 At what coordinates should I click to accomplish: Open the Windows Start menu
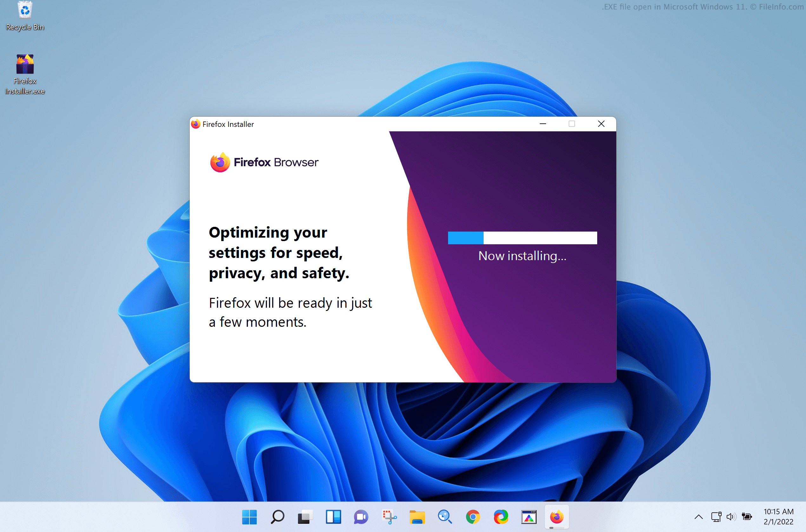tap(249, 517)
